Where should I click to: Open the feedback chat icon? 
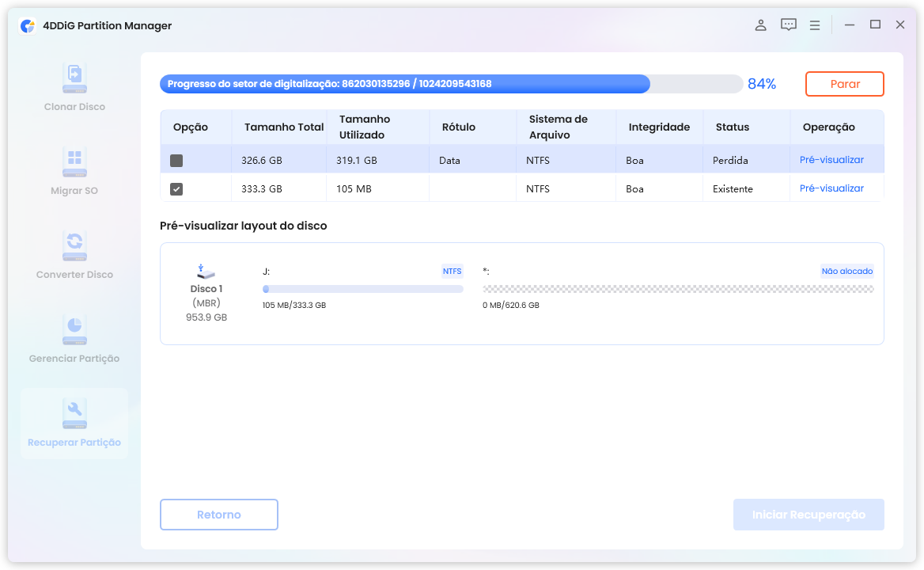point(788,25)
